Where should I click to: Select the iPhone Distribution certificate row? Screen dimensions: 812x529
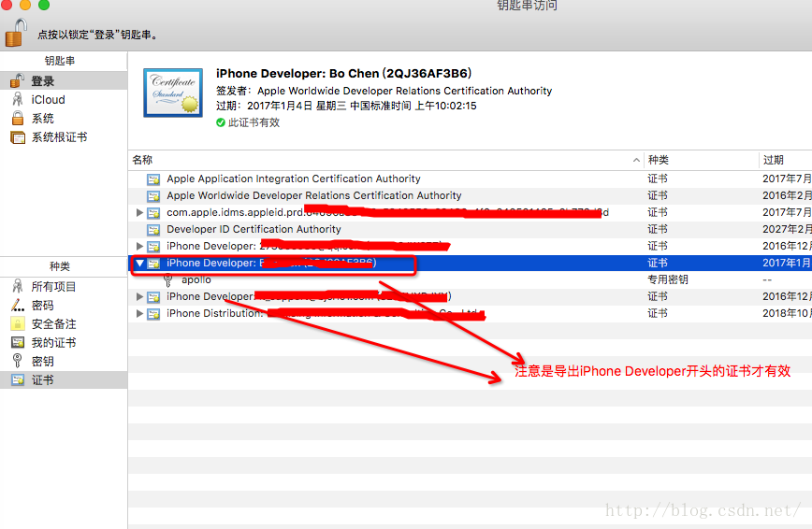pos(471,313)
